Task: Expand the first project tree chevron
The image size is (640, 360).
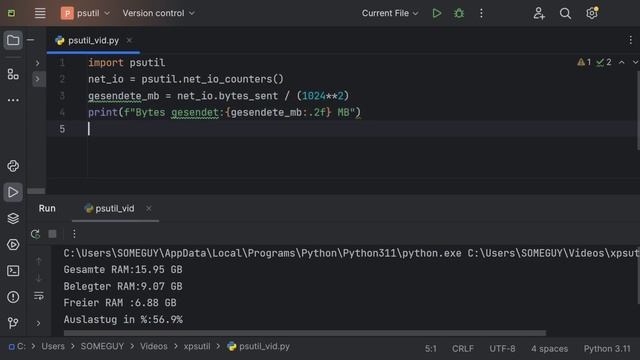Action: click(x=37, y=63)
